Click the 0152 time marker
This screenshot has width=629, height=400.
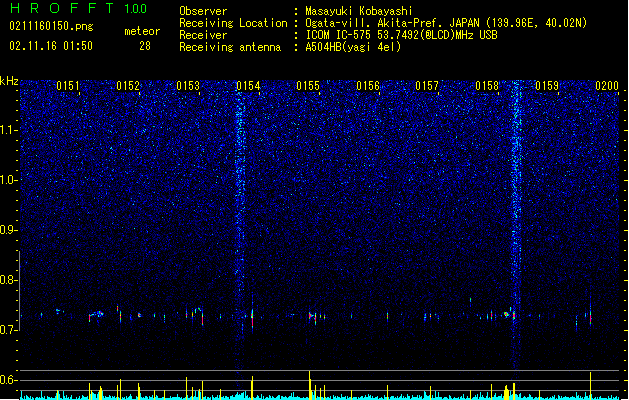click(x=128, y=86)
